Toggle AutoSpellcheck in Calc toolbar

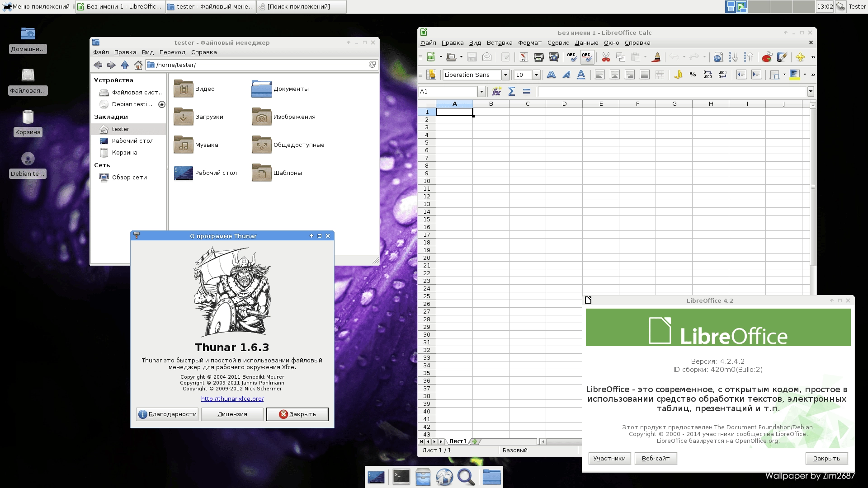[x=587, y=57]
